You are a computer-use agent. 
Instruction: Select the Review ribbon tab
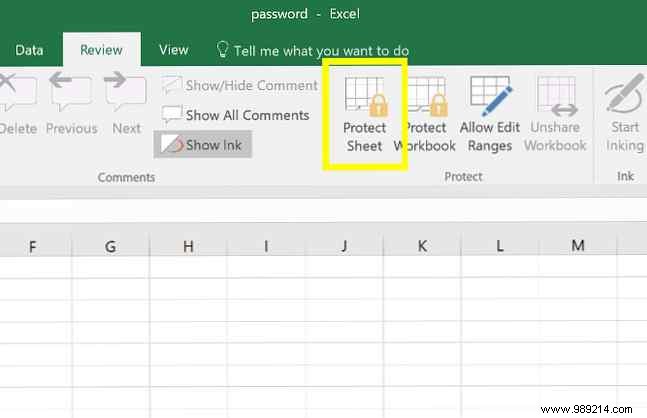coord(102,50)
